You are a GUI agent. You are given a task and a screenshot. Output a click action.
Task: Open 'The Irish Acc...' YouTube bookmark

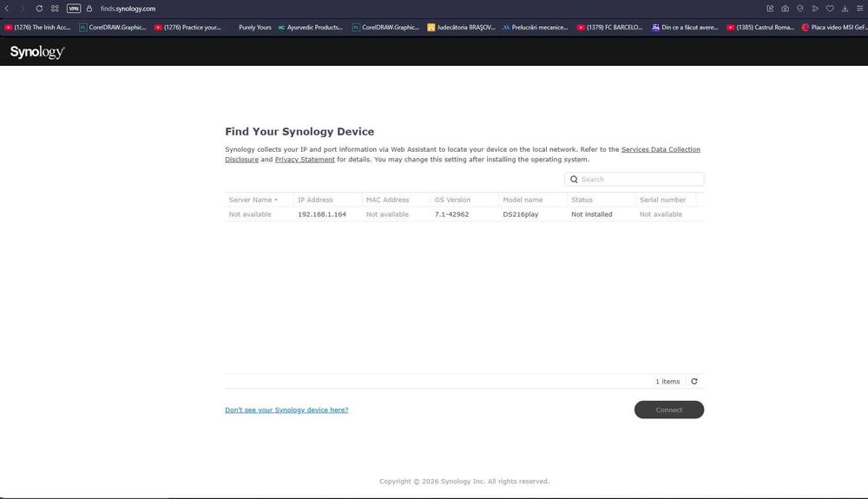37,27
